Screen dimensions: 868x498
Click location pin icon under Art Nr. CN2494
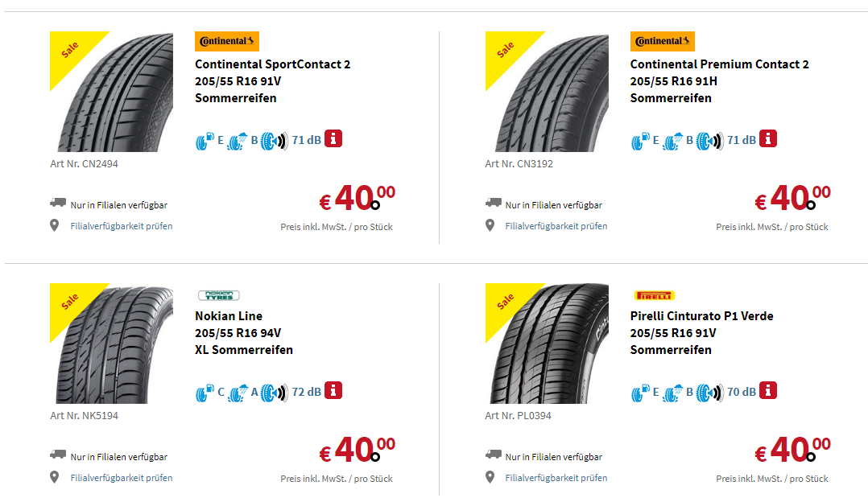[55, 225]
